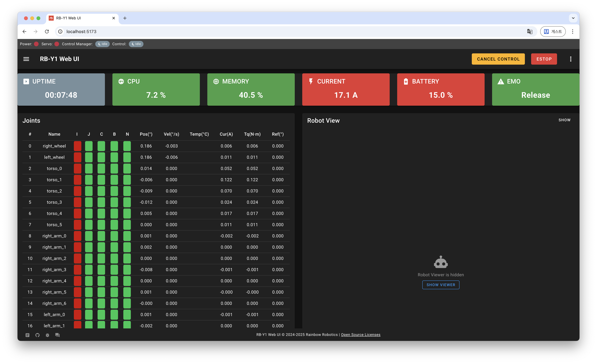Toggle the Control Manager Idle status chip
597x364 pixels.
(102, 44)
